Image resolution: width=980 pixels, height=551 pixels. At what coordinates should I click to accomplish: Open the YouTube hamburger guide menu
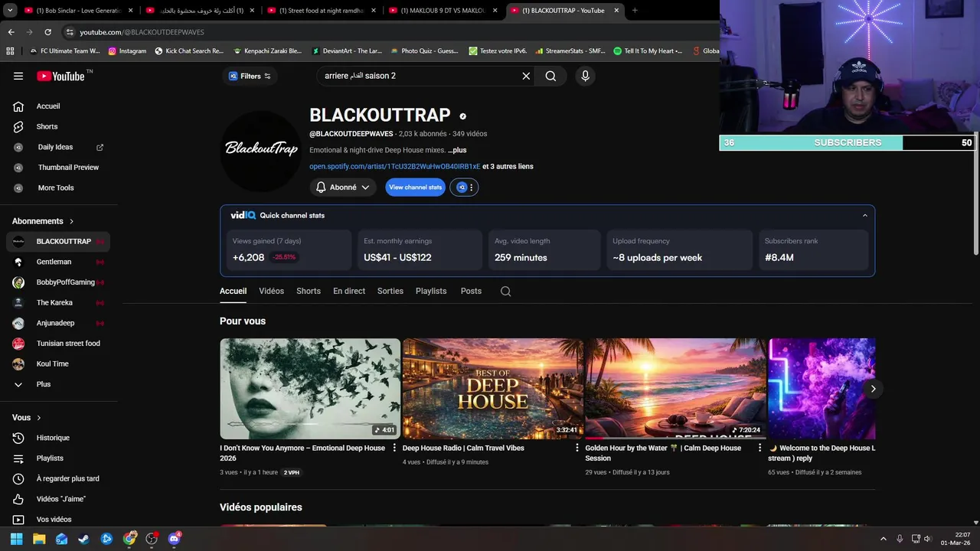18,76
